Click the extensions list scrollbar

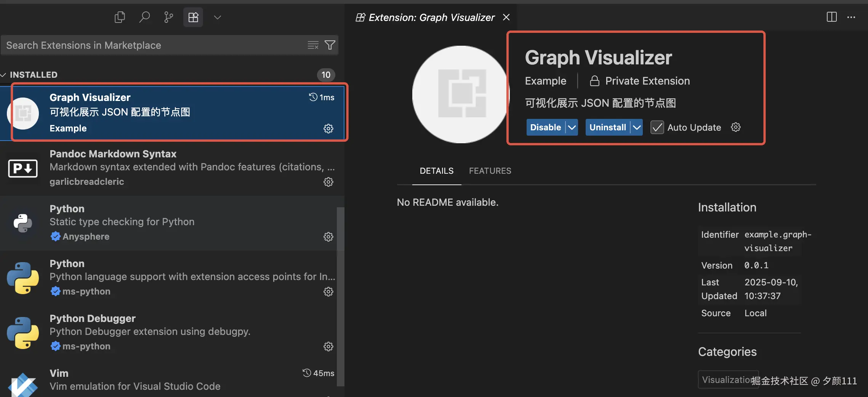[341, 296]
